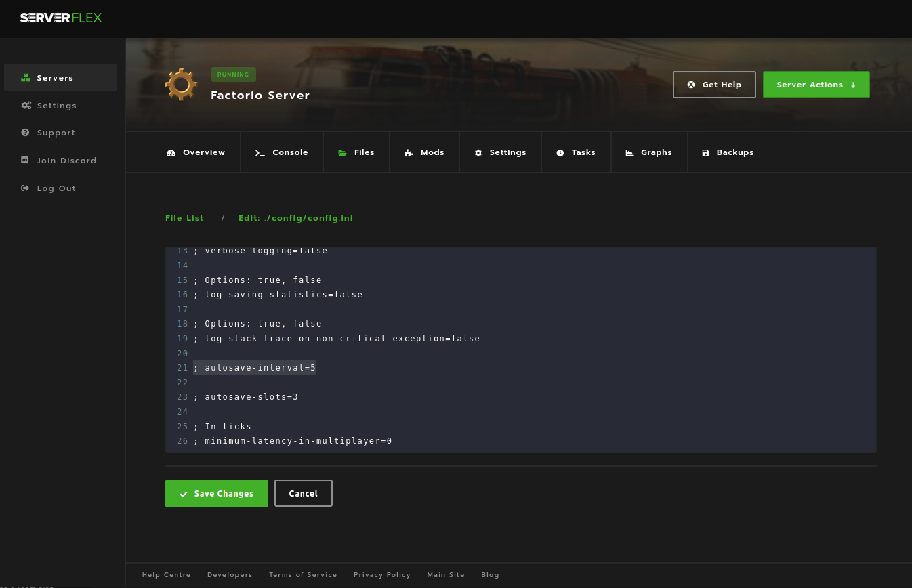
Task: Click the Settings gears icon in sidebar
Action: (x=26, y=106)
